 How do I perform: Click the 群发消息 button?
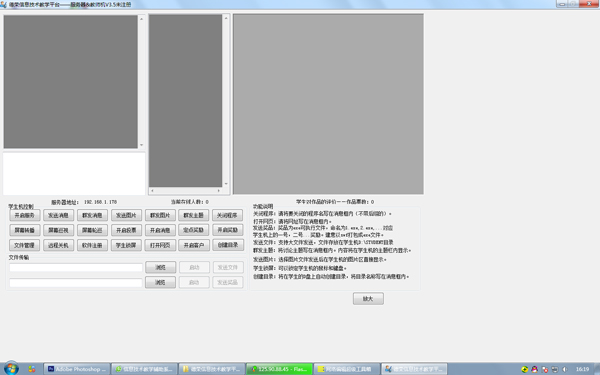pyautogui.click(x=92, y=215)
